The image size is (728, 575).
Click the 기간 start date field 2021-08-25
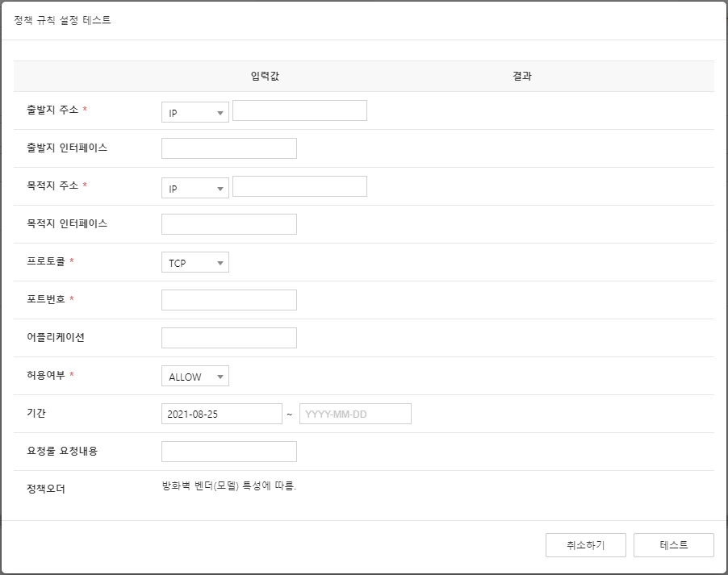pos(221,414)
